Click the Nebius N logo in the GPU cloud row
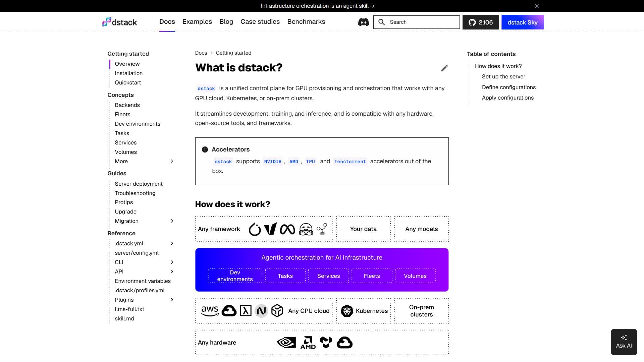644x362 pixels. [x=261, y=311]
